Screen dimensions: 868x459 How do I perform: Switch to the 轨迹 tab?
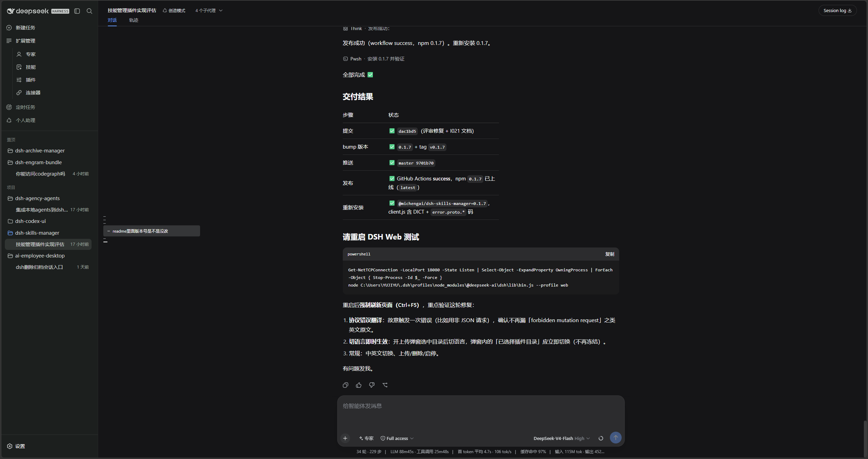pyautogui.click(x=133, y=20)
